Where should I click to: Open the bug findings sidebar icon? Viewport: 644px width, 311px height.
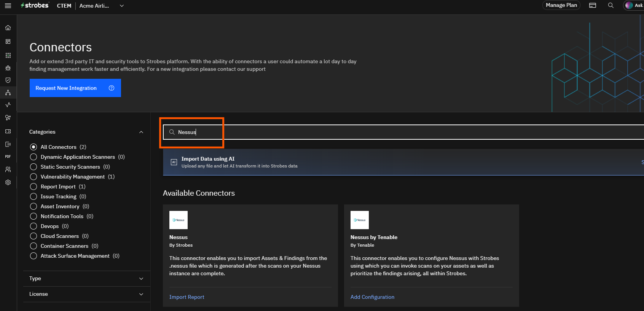8,68
